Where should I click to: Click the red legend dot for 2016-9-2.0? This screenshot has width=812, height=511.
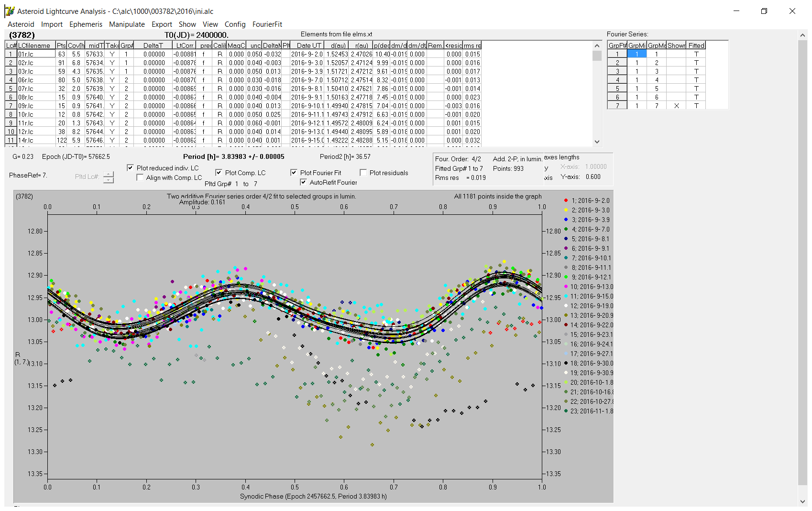566,200
